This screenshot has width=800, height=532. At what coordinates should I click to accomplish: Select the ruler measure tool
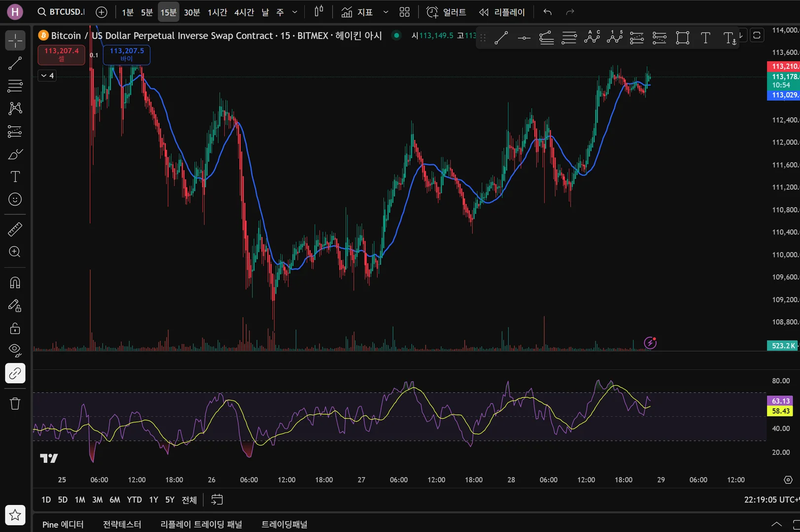[x=15, y=229]
